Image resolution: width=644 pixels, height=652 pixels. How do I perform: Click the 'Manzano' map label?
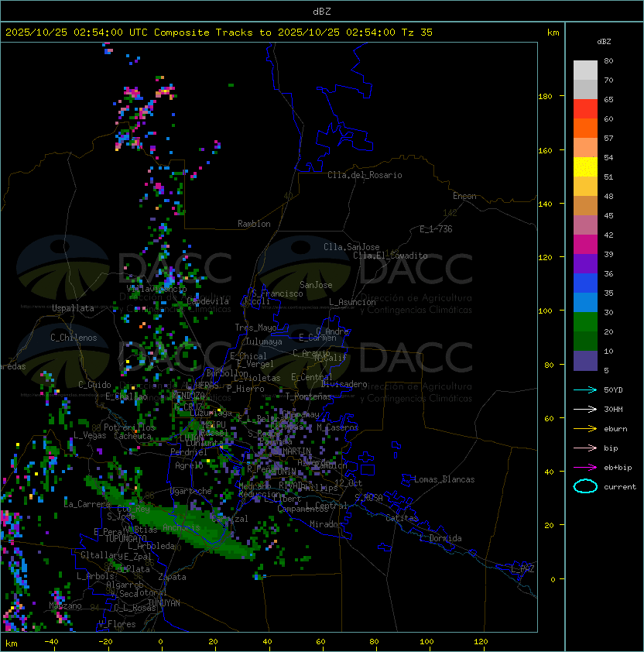(65, 606)
